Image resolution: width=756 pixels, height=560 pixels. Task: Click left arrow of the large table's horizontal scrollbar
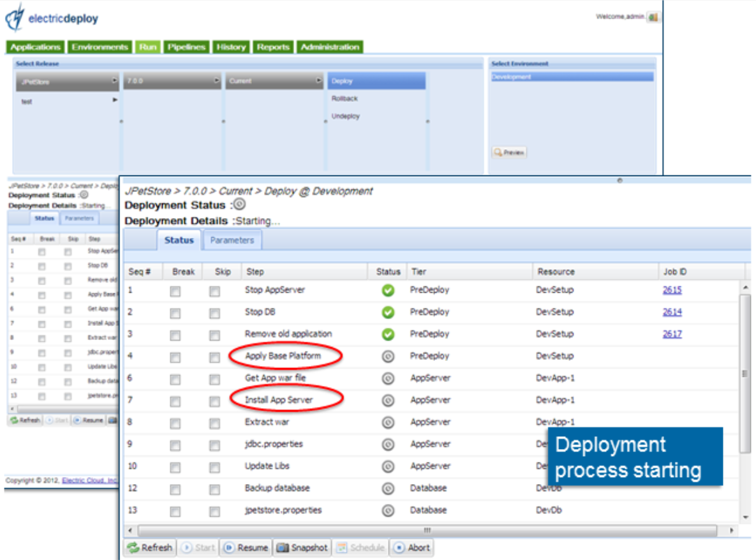(130, 530)
